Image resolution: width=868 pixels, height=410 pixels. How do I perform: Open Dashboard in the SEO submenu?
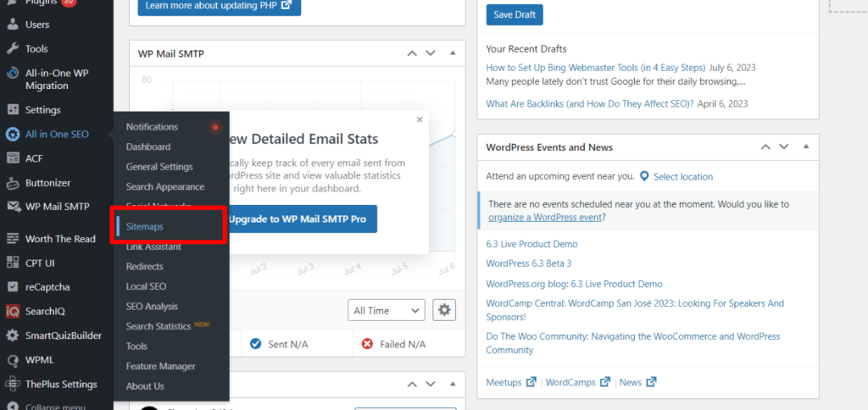point(147,147)
